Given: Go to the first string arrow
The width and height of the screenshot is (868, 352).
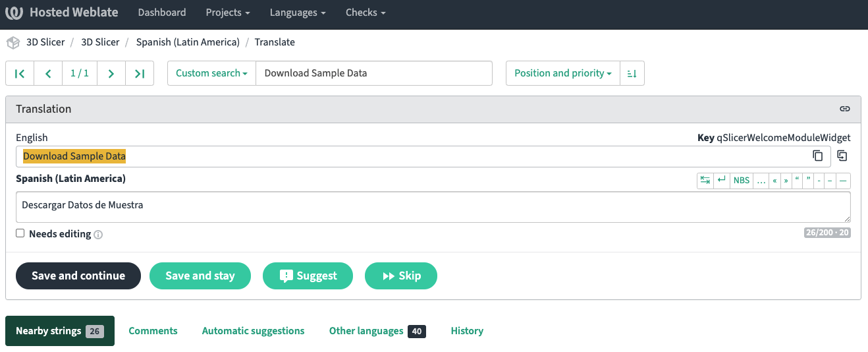Looking at the screenshot, I should (x=20, y=73).
